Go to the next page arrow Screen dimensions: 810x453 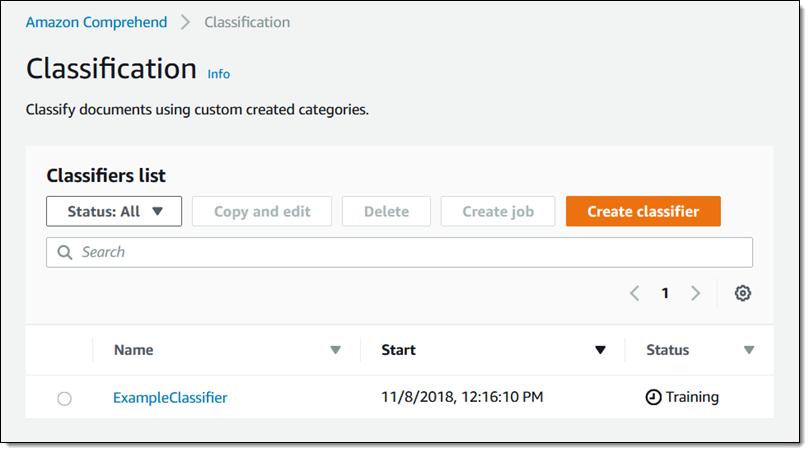tap(696, 294)
